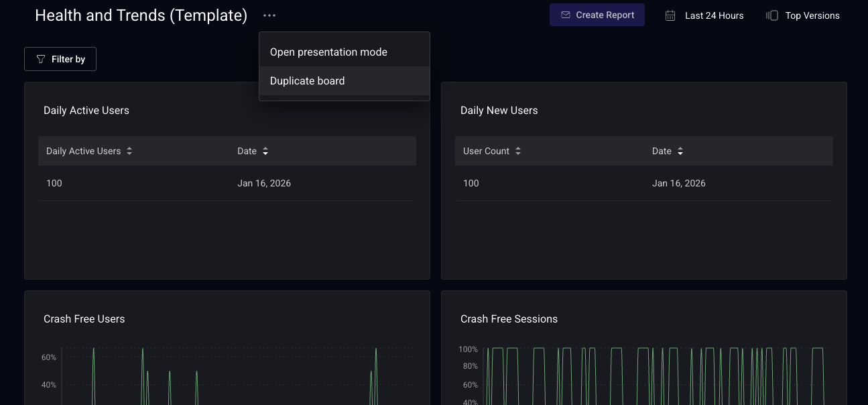Choose Duplicate board menu option
Image resolution: width=868 pixels, height=405 pixels.
308,81
